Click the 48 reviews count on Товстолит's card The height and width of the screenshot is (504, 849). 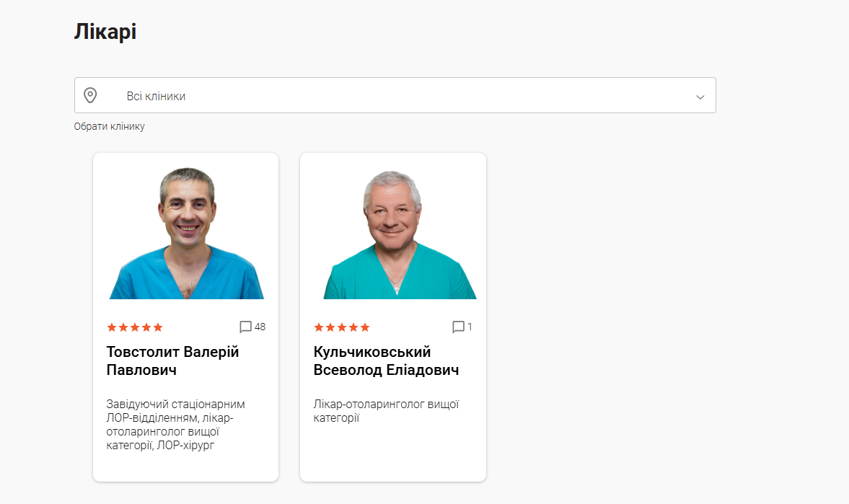(260, 327)
